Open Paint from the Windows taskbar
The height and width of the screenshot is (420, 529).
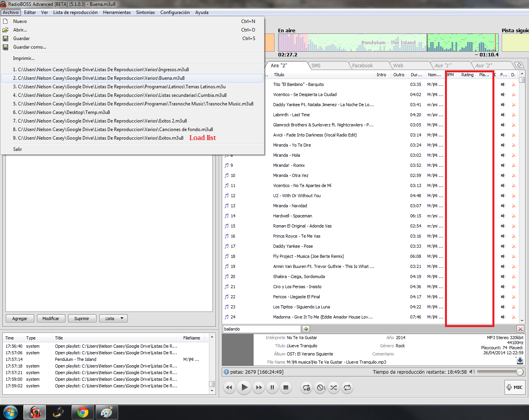[107, 412]
